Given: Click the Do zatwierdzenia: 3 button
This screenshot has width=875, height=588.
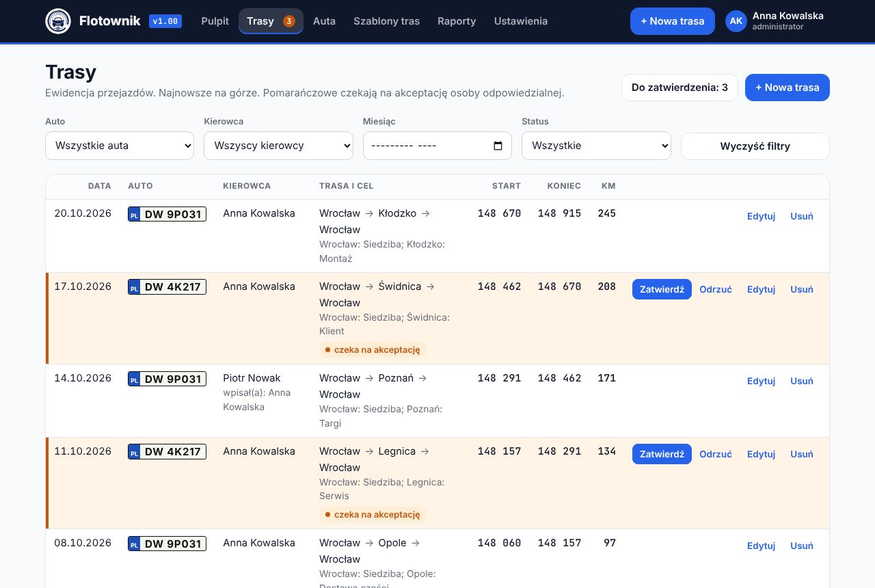Looking at the screenshot, I should tap(679, 88).
